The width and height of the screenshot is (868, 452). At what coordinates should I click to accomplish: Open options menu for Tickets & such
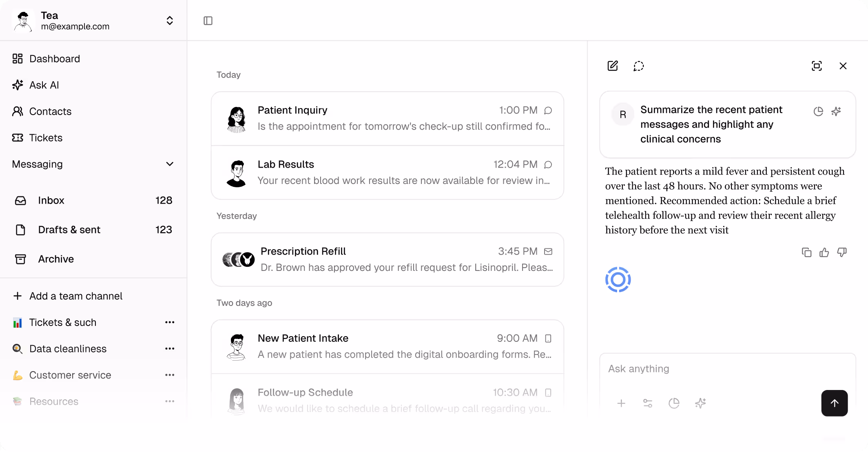coord(170,322)
